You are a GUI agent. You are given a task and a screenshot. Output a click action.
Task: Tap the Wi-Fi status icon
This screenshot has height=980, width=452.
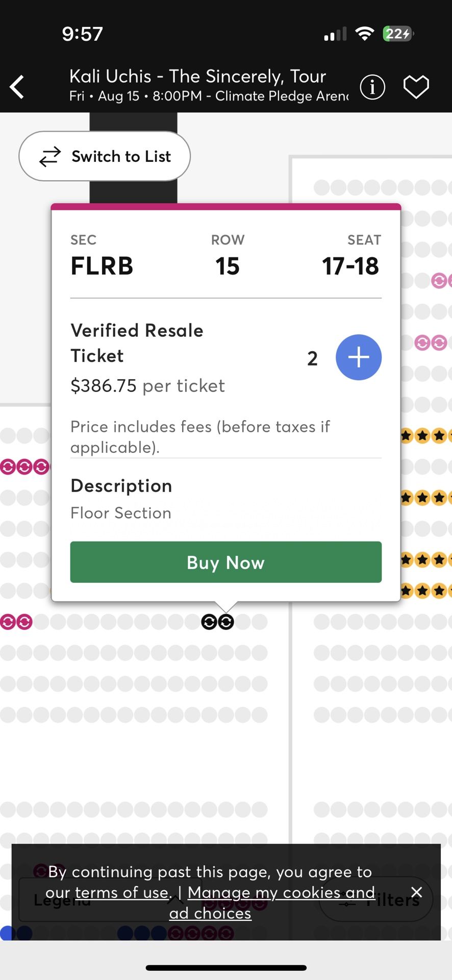(364, 34)
